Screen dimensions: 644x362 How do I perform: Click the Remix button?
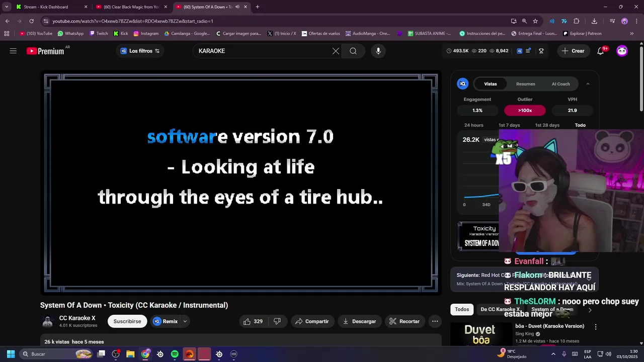click(x=166, y=321)
